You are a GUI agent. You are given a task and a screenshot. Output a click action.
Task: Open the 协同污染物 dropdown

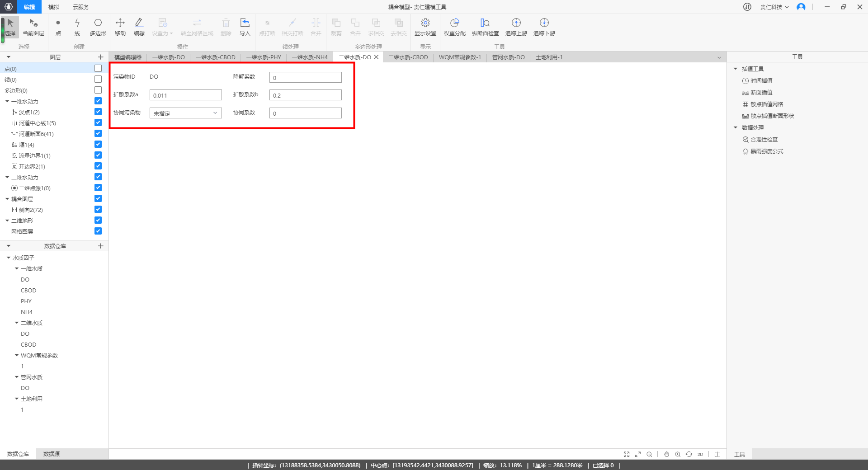tap(185, 113)
